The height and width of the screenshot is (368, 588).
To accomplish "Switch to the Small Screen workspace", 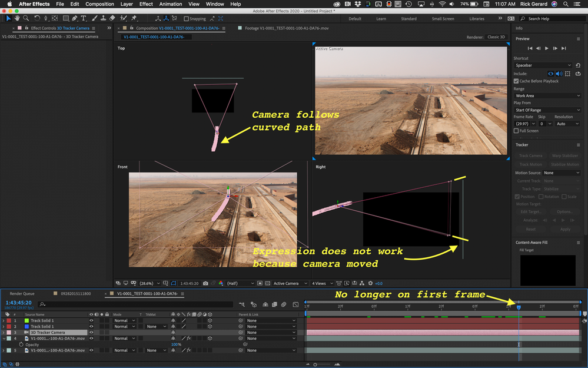I will [x=443, y=19].
